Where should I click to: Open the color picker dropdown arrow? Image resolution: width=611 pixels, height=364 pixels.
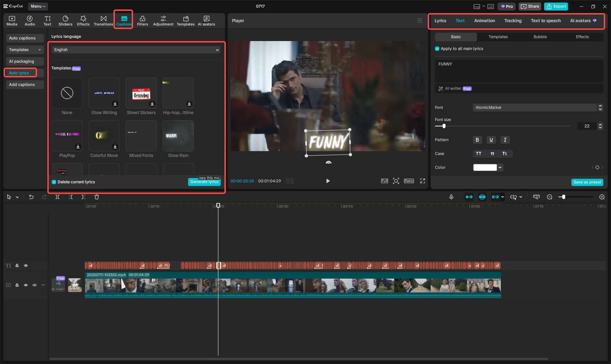pos(500,167)
